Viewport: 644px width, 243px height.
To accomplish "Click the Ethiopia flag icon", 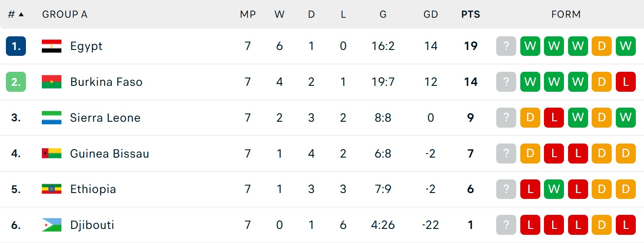I will pyautogui.click(x=51, y=189).
